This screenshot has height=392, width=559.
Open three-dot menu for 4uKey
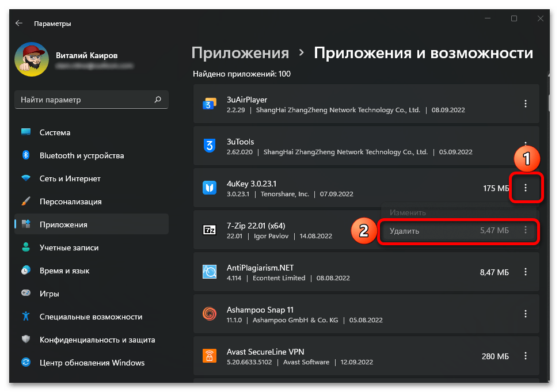525,188
